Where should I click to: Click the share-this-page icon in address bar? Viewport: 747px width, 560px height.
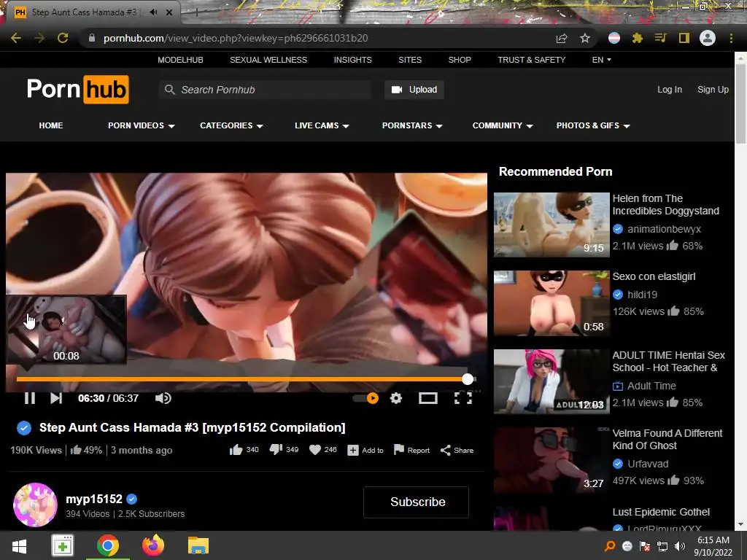[x=562, y=38]
